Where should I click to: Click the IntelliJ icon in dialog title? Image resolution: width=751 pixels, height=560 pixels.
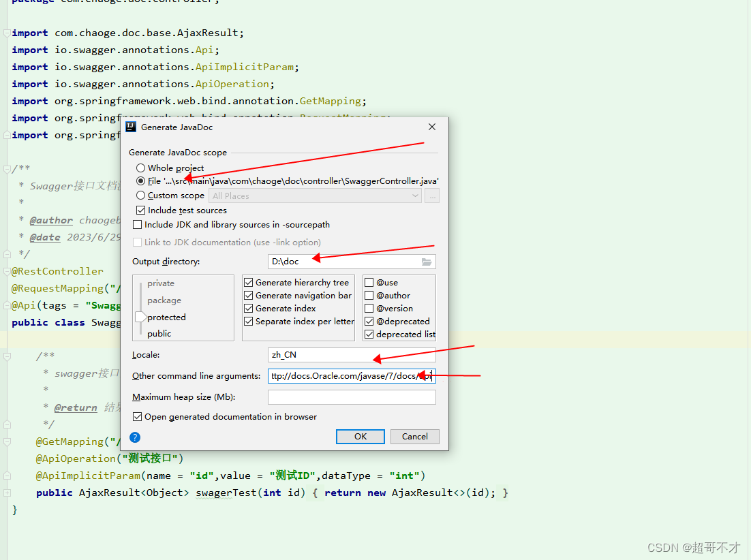tap(131, 127)
